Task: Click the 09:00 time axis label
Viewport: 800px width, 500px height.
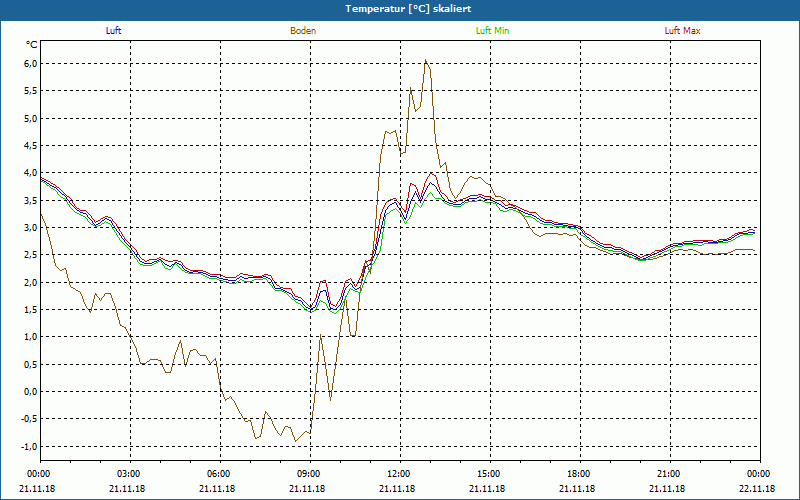Action: pyautogui.click(x=311, y=474)
